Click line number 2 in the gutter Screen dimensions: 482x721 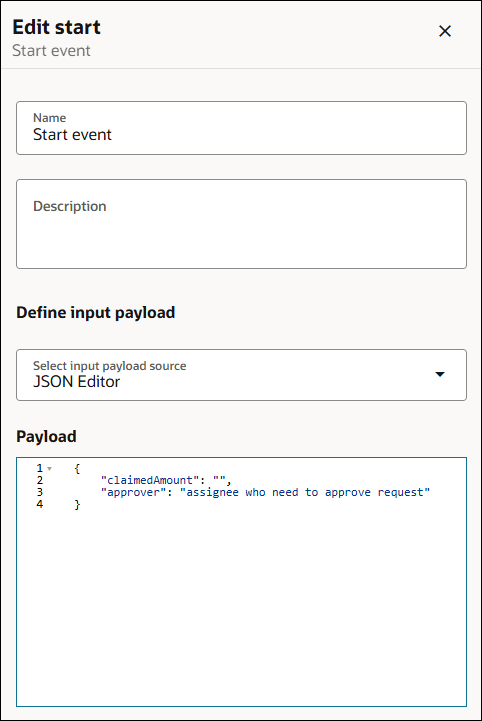40,480
